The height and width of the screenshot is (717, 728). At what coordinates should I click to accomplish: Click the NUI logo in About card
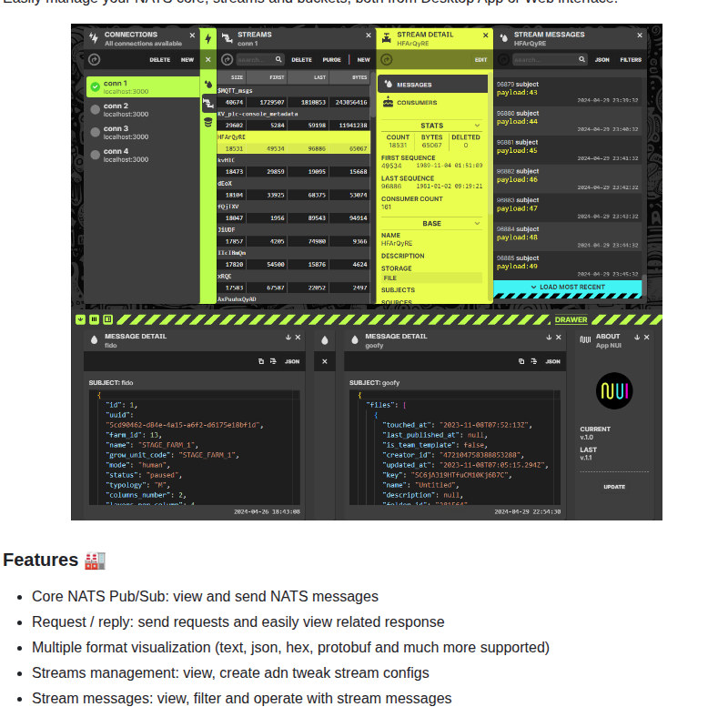pyautogui.click(x=614, y=391)
